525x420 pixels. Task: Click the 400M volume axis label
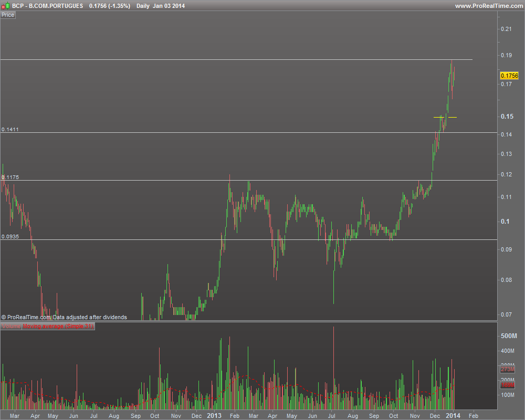click(508, 351)
